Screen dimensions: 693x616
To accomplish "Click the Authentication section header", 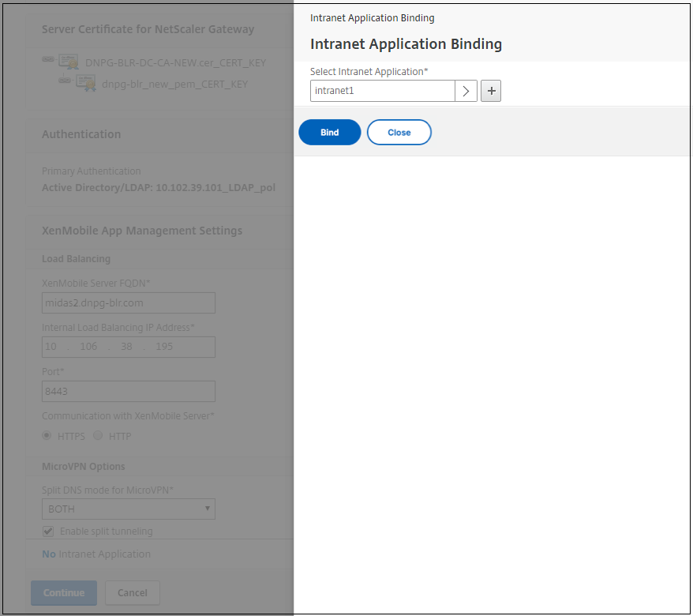I will point(81,134).
